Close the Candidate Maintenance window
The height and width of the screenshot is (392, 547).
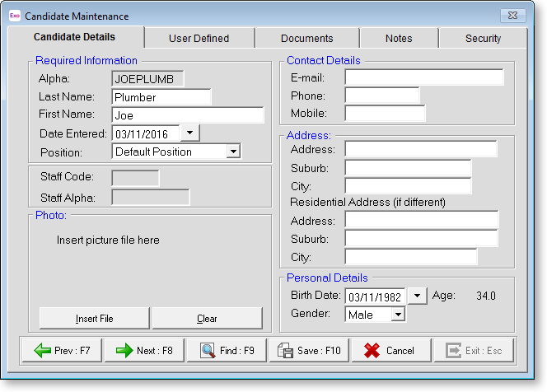point(512,15)
